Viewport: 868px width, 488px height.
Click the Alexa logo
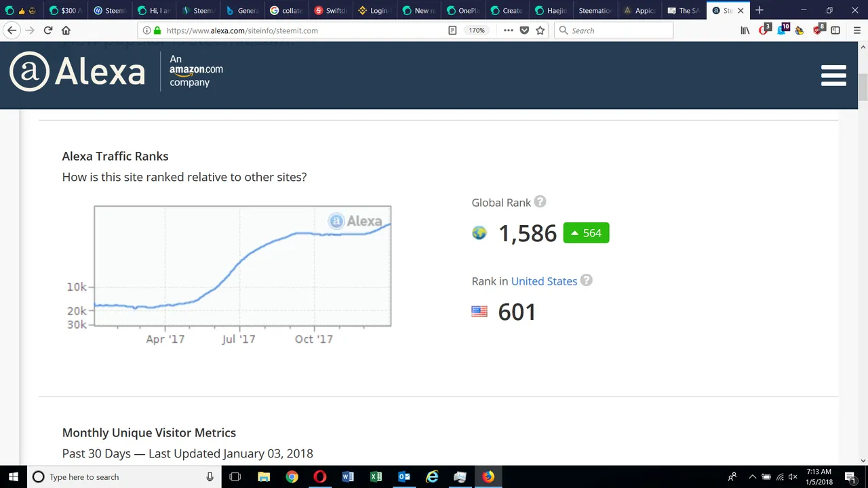coord(77,72)
